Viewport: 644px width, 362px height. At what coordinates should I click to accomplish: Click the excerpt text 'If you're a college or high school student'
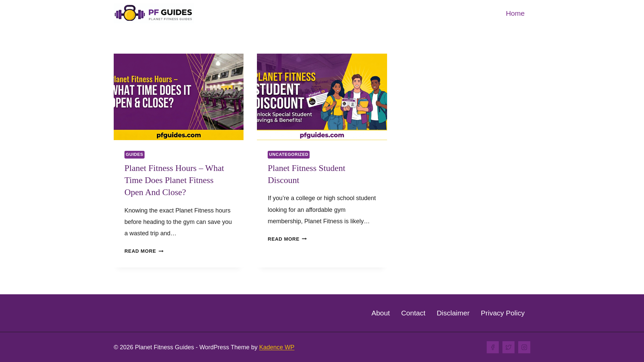pyautogui.click(x=322, y=198)
